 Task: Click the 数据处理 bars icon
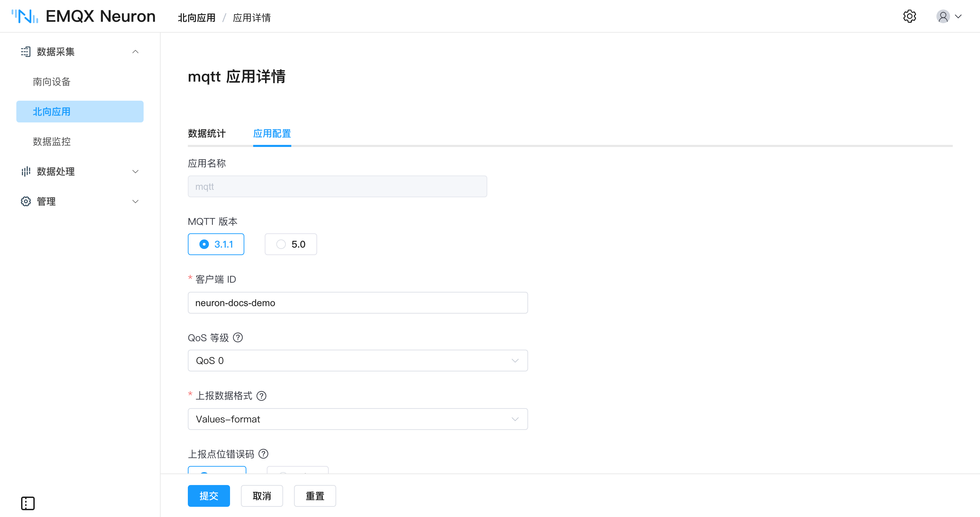26,171
